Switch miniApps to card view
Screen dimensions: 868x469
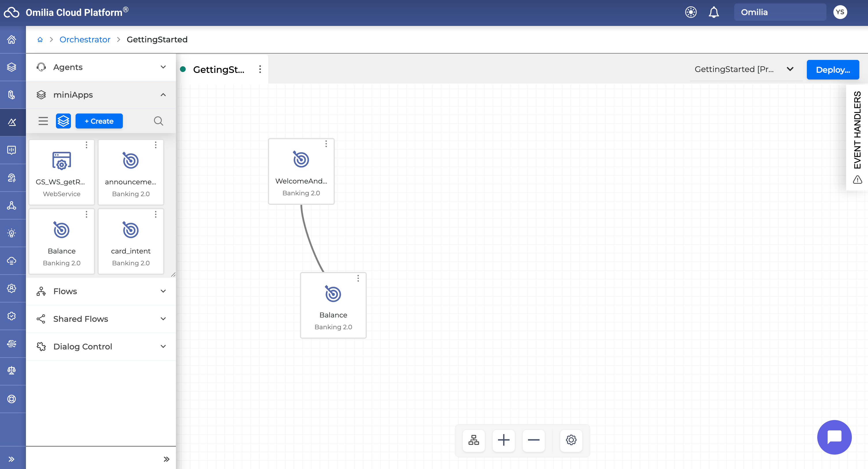click(x=63, y=121)
